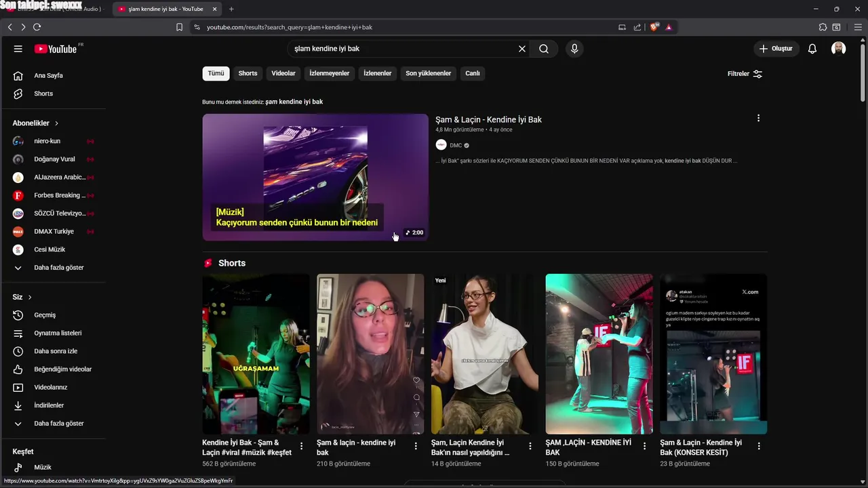The width and height of the screenshot is (868, 488).
Task: Go forward in the browser
Action: click(x=22, y=27)
